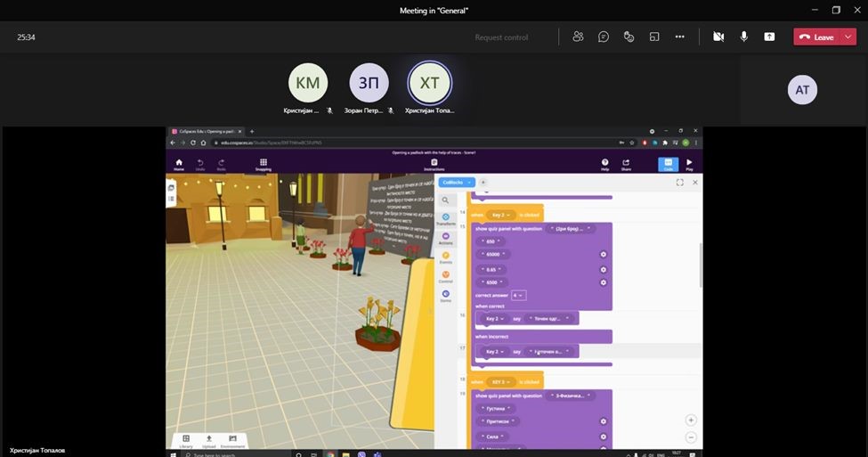
Task: Zoom out the code workspace
Action: (691, 437)
